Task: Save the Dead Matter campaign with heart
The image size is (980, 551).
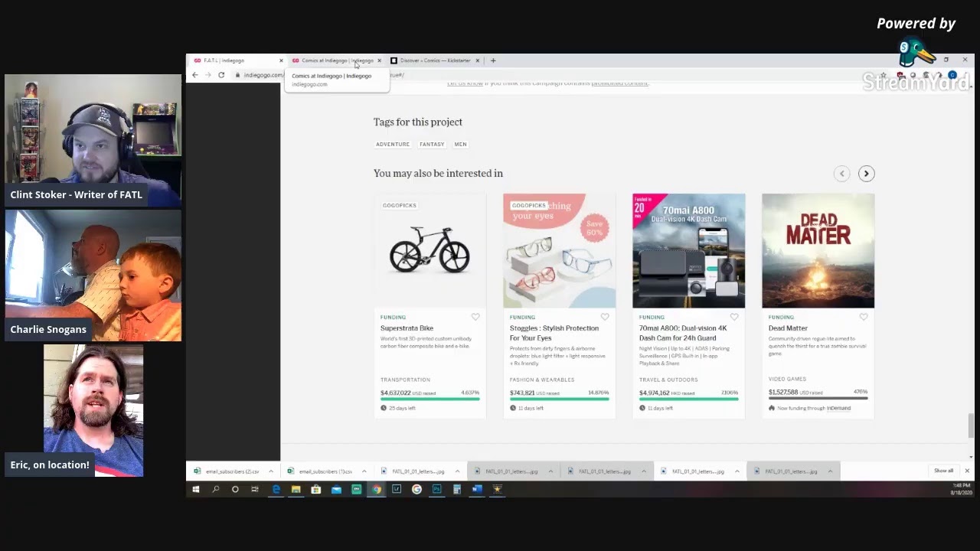Action: (864, 317)
